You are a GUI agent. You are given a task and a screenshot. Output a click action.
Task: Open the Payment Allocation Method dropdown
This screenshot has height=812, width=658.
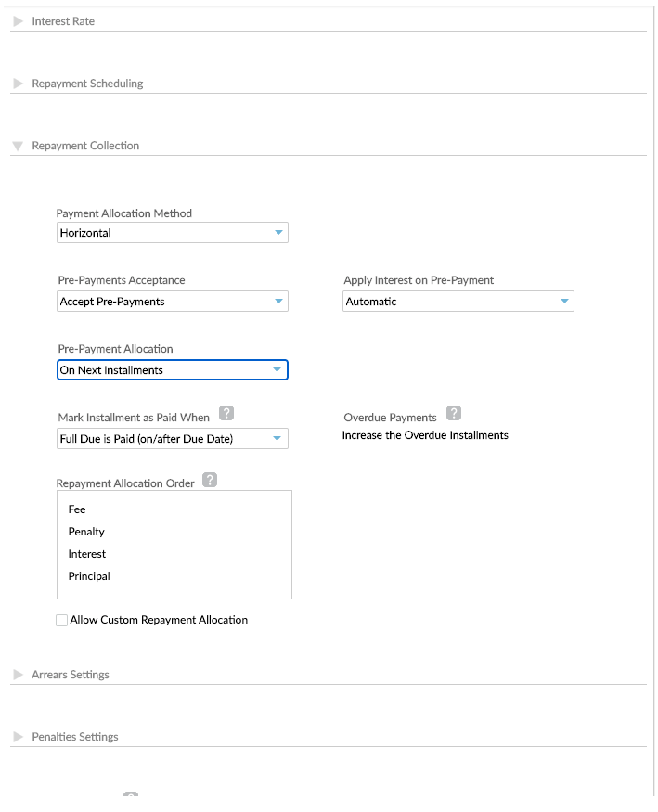172,232
